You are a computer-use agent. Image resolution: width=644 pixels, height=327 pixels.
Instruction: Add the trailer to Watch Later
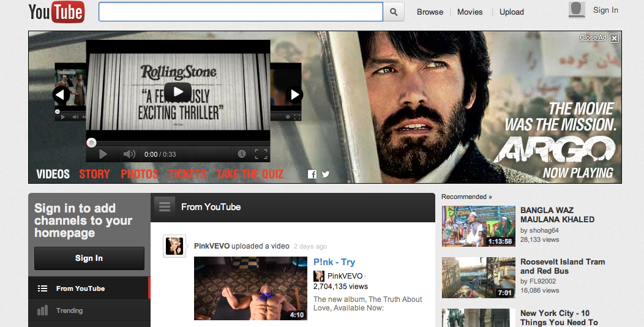click(242, 154)
